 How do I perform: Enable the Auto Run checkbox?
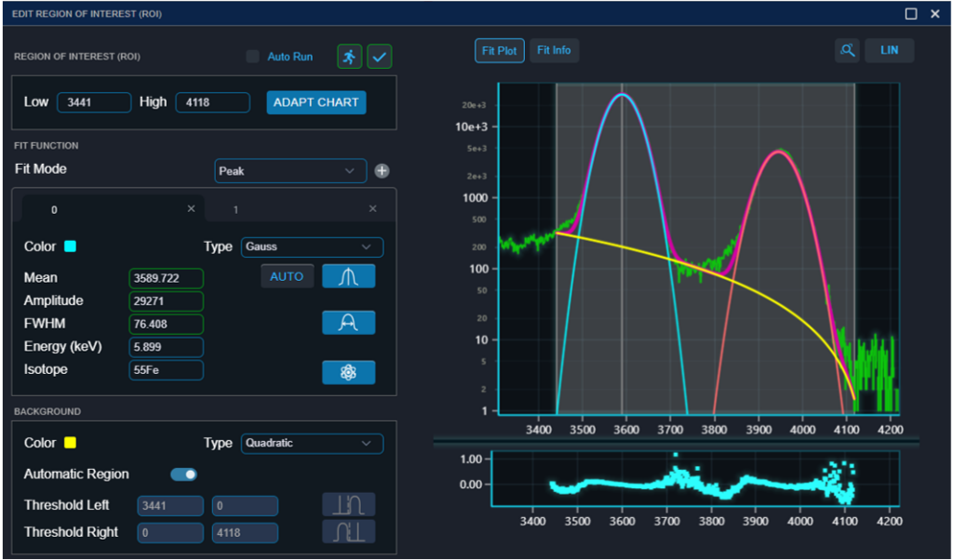(x=252, y=57)
